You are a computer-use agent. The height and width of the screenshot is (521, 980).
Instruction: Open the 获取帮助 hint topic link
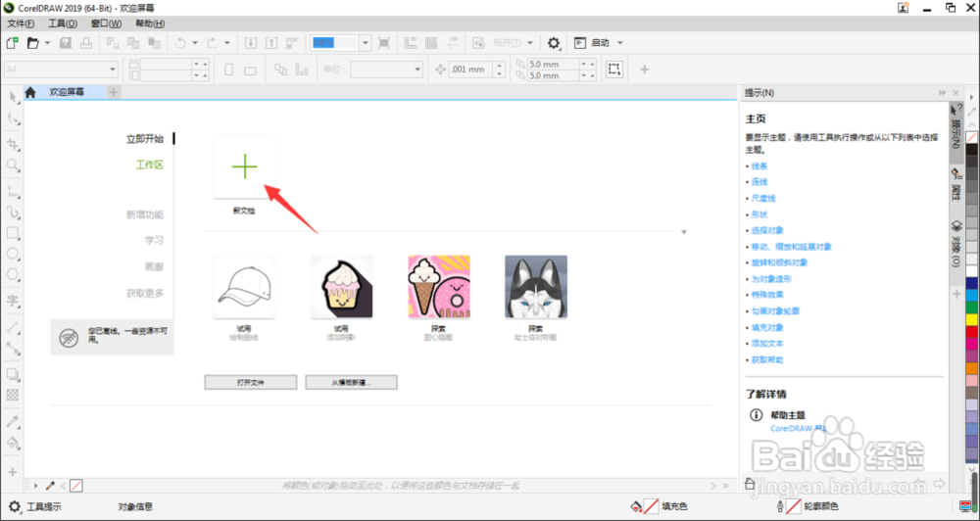[767, 359]
